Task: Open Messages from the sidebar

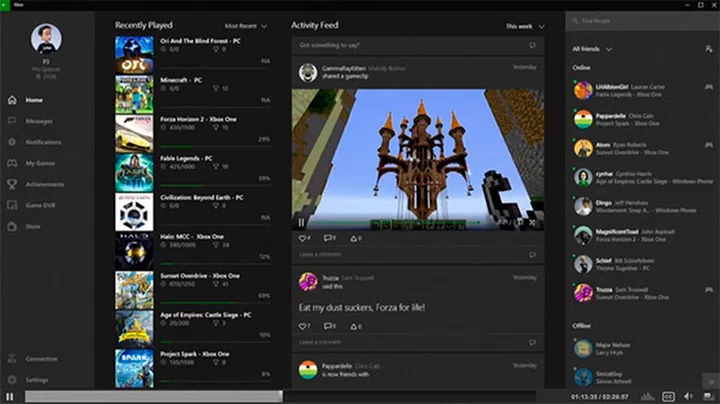Action: coord(12,121)
